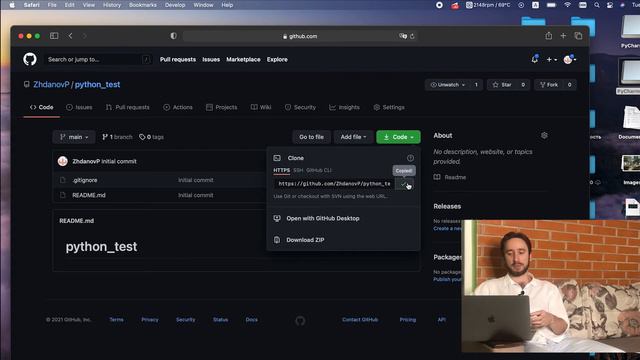
Task: Switch to the Security tab
Action: click(300, 107)
